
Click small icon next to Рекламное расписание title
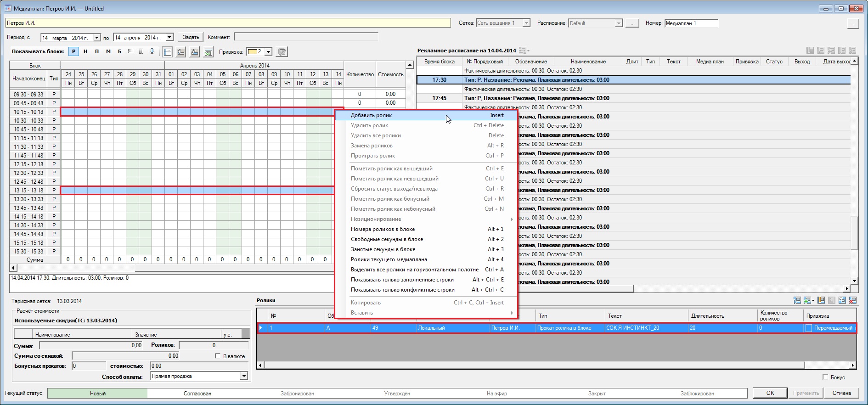(523, 51)
